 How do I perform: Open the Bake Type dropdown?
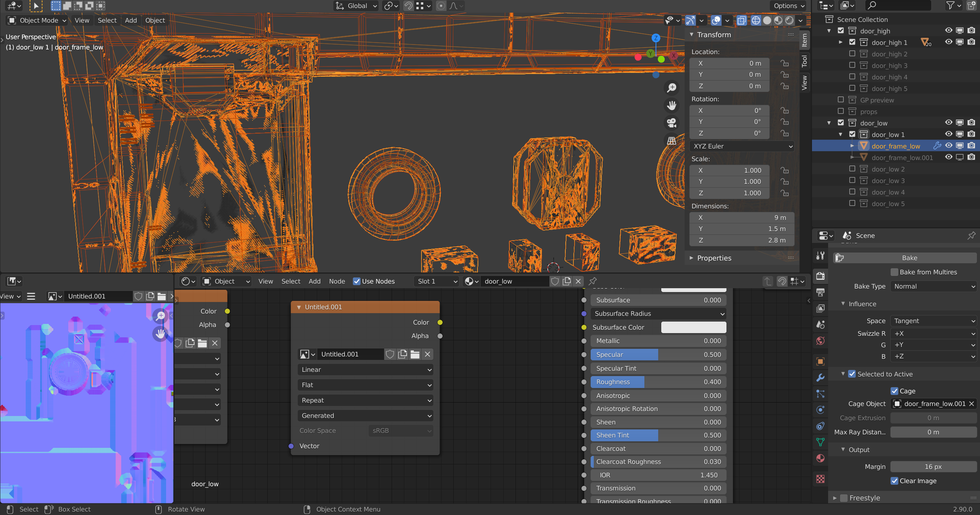[933, 286]
